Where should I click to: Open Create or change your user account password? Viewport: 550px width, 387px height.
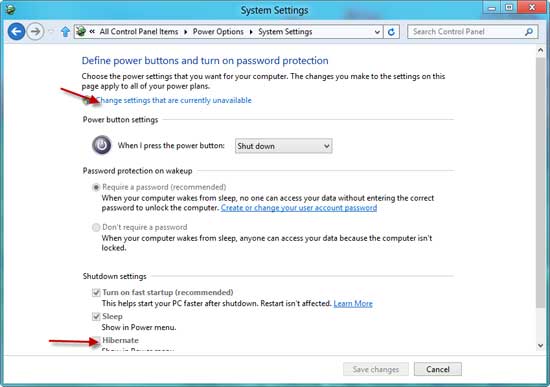[299, 208]
